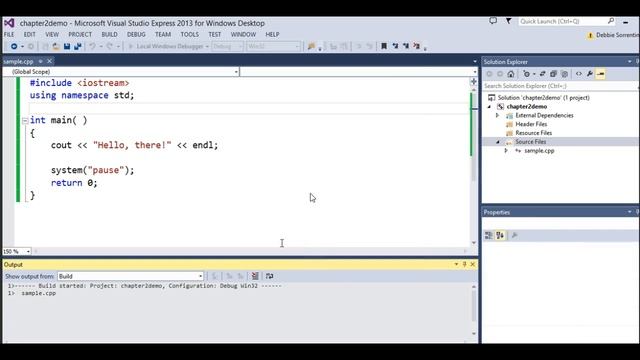The width and height of the screenshot is (640, 360).
Task: Select the sample.cpp editor tab
Action: [x=19, y=61]
